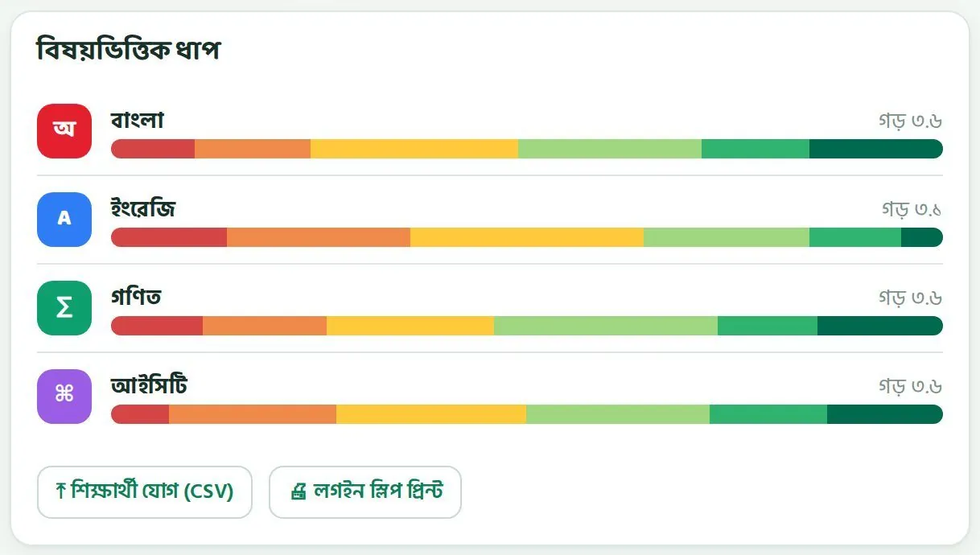This screenshot has width=980, height=555.
Task: Click the printer icon in লগইন স্লিপ button
Action: tap(299, 491)
